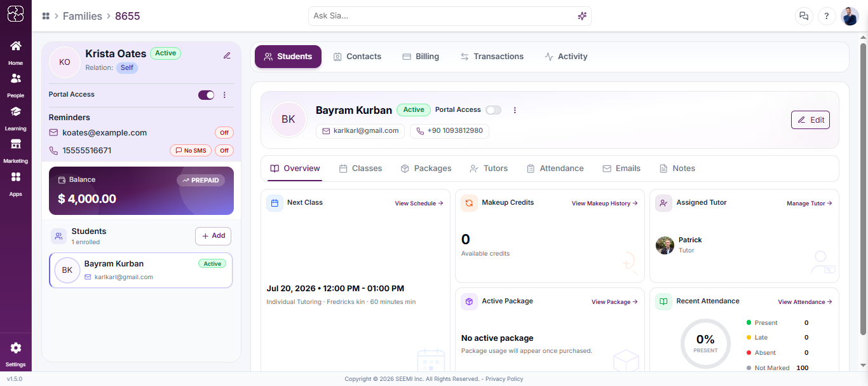Click 8655 in the breadcrumb
This screenshot has height=386, width=868.
click(x=128, y=17)
